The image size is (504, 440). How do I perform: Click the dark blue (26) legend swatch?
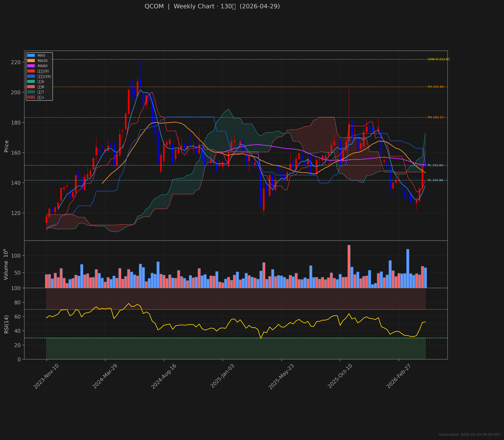[x=31, y=76]
